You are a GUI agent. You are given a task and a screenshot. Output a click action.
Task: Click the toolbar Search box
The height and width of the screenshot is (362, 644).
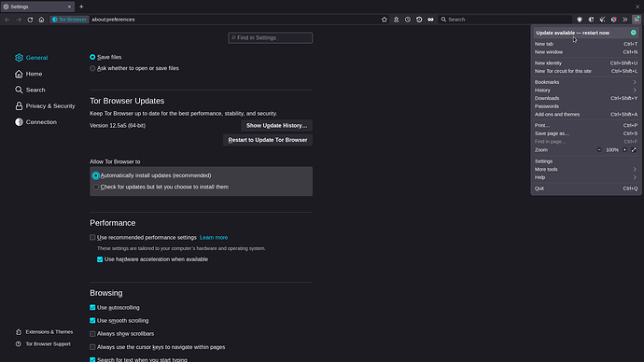505,20
